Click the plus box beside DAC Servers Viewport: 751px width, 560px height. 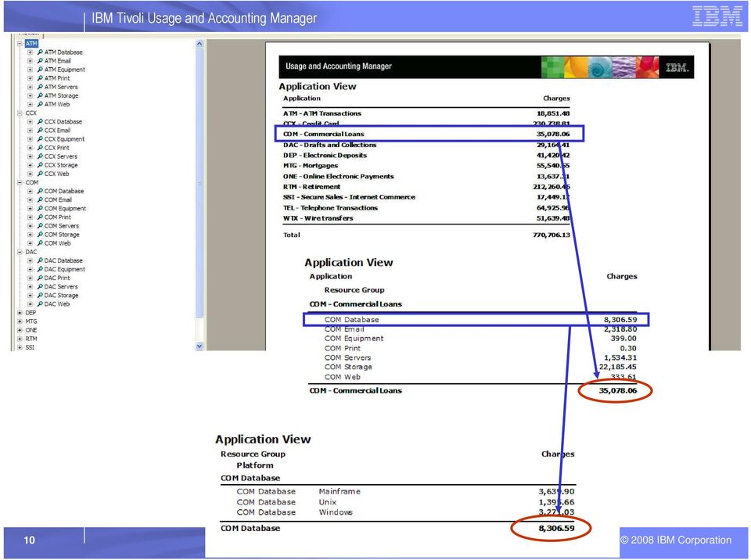tap(31, 286)
